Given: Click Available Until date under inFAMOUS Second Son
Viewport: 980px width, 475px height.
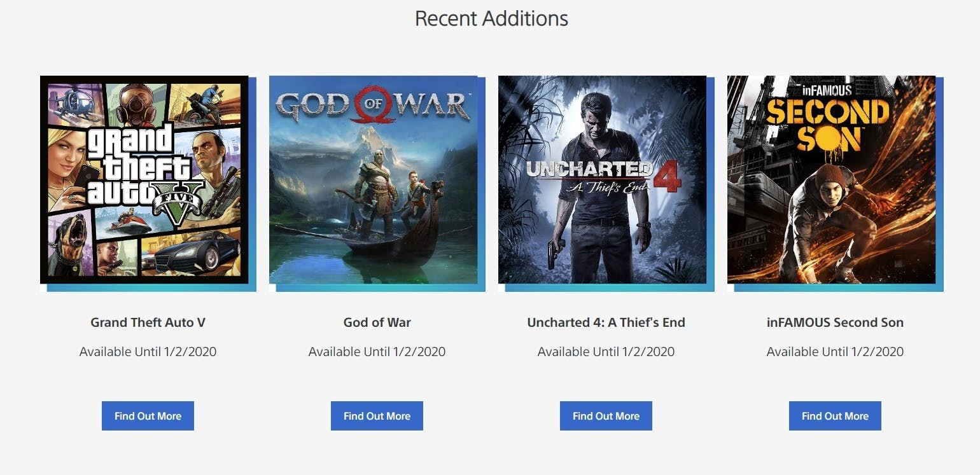Looking at the screenshot, I should 835,352.
